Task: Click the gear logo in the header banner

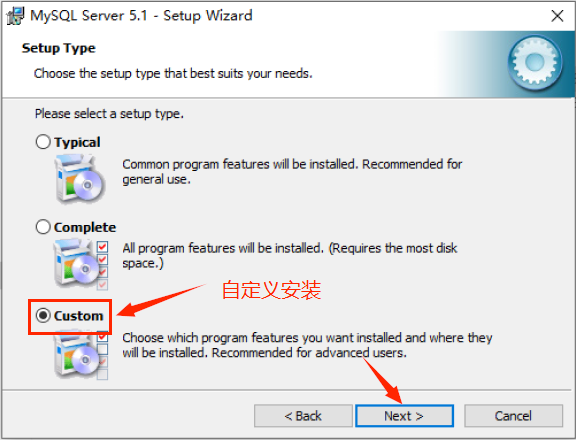Action: pos(535,62)
